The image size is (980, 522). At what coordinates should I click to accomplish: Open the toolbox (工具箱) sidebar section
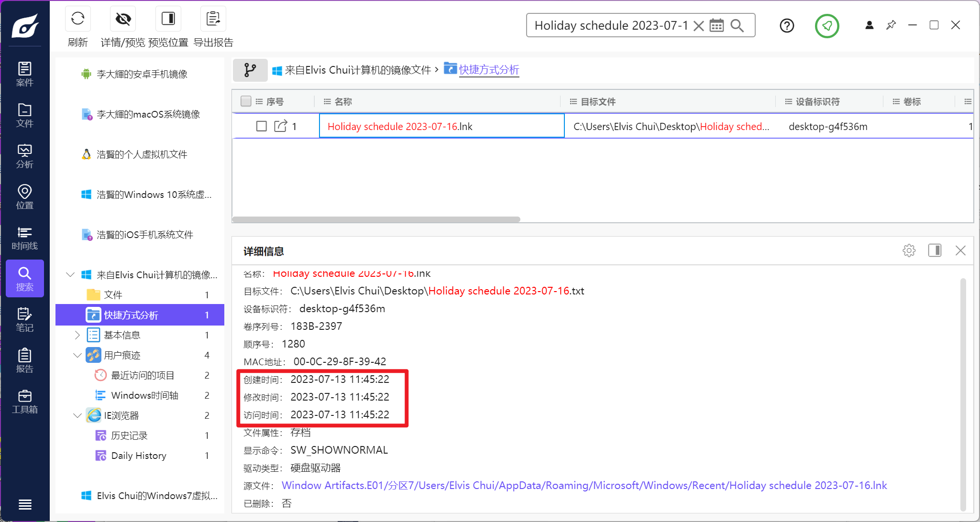coord(25,402)
